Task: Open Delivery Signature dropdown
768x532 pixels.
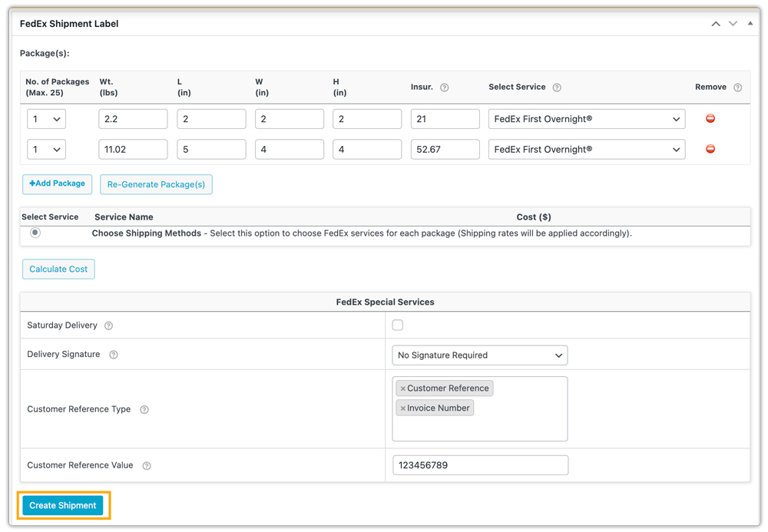Action: (479, 355)
